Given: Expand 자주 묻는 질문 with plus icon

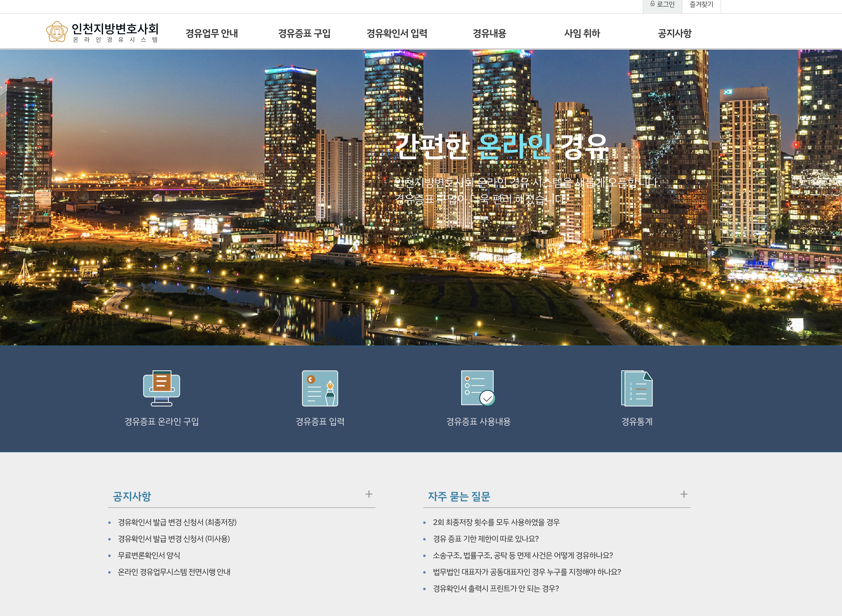Looking at the screenshot, I should pyautogui.click(x=684, y=494).
